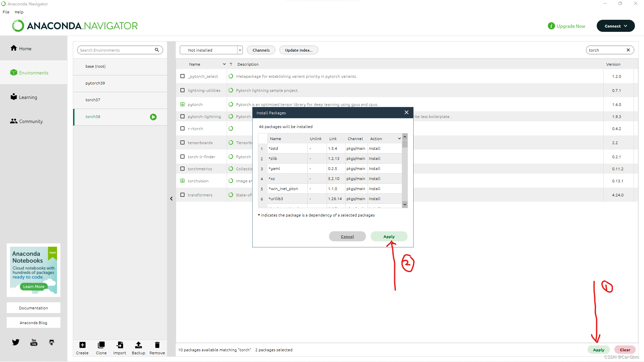Open the Anaconda Blog link
Screen dimensions: 644x362
tap(34, 322)
